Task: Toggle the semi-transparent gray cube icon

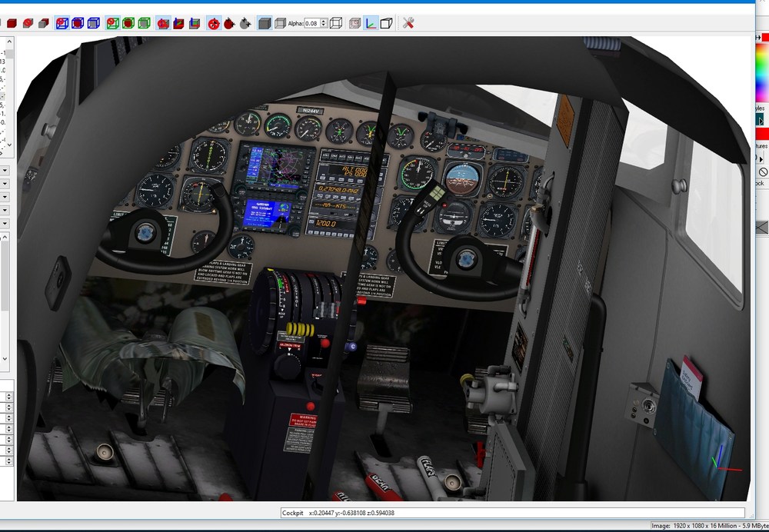Action: (x=280, y=23)
